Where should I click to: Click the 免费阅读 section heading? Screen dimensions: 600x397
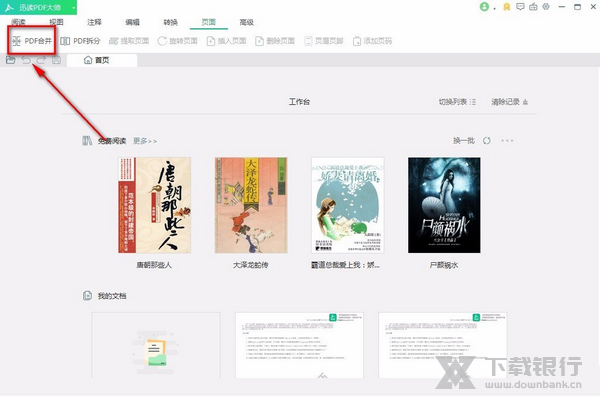[x=112, y=141]
